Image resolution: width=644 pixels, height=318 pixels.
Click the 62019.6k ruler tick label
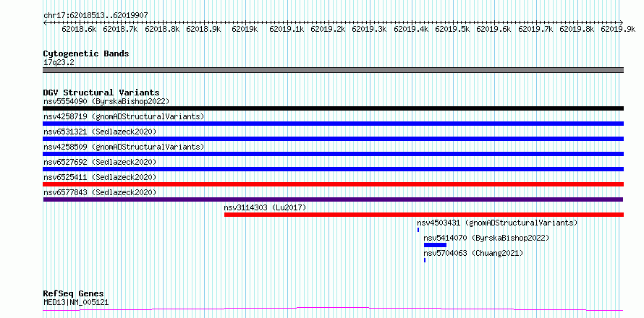(493, 29)
